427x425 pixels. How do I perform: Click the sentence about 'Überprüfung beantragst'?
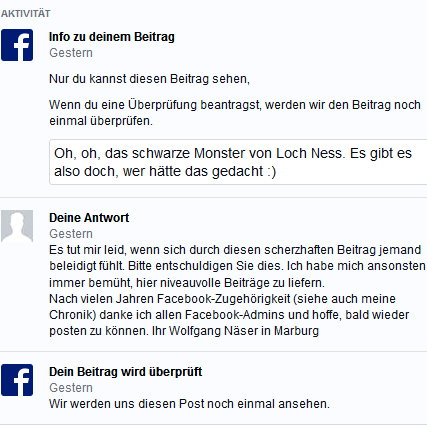coord(235,113)
